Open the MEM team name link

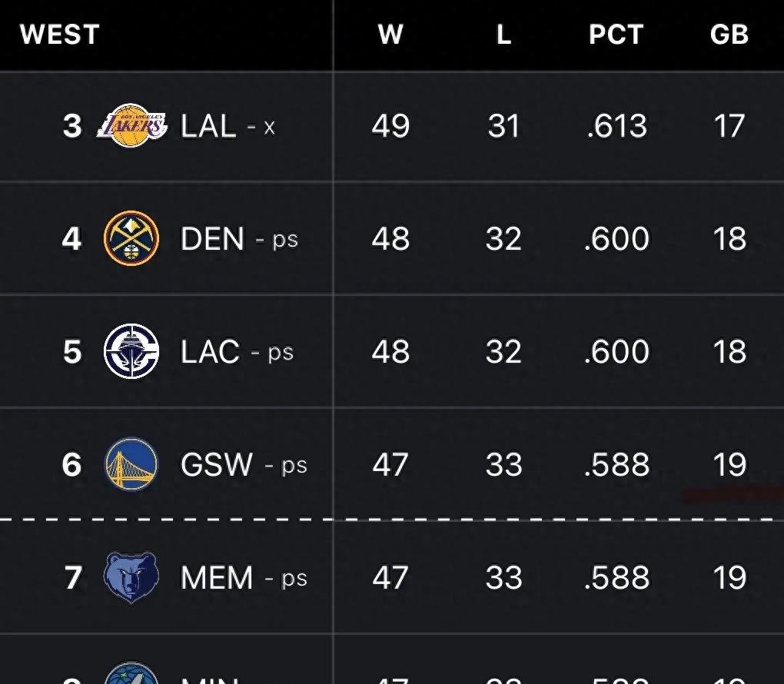point(217,578)
